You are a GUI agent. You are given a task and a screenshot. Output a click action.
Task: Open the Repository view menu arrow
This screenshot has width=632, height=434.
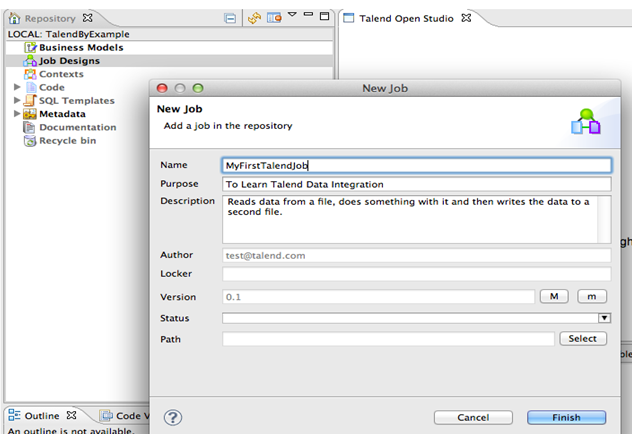(x=292, y=15)
